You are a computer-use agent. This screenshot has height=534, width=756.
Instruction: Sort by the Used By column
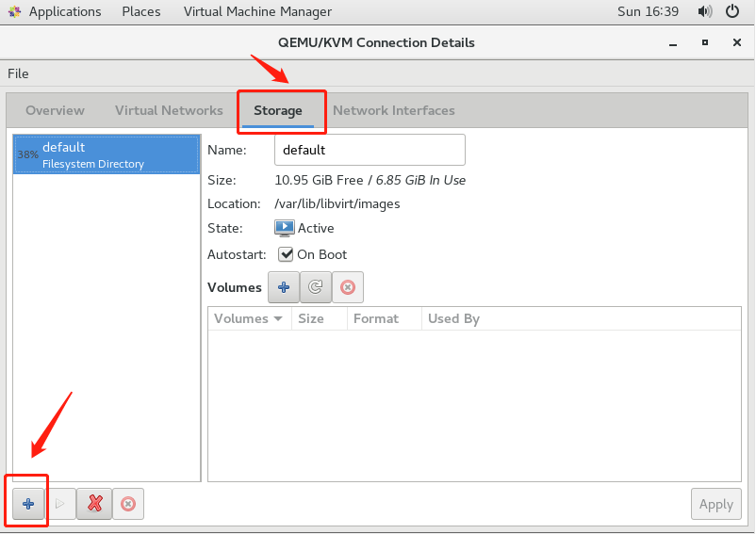click(581, 318)
